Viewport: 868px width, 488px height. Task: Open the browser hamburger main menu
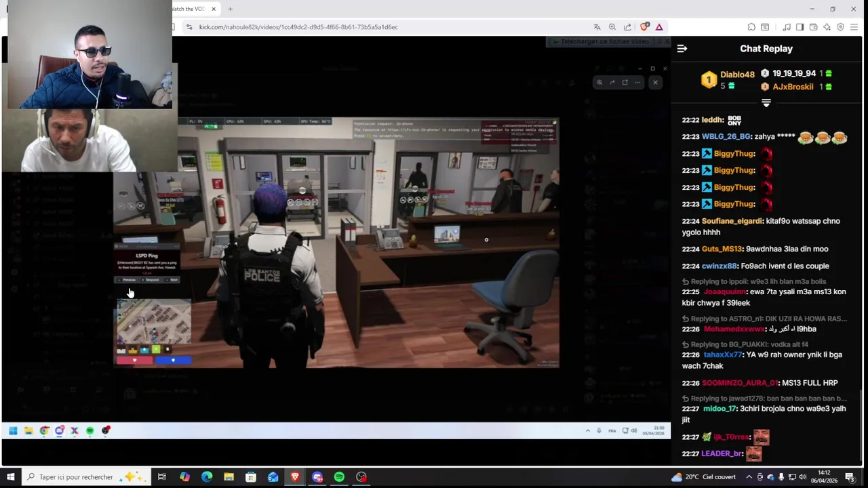[x=854, y=27]
